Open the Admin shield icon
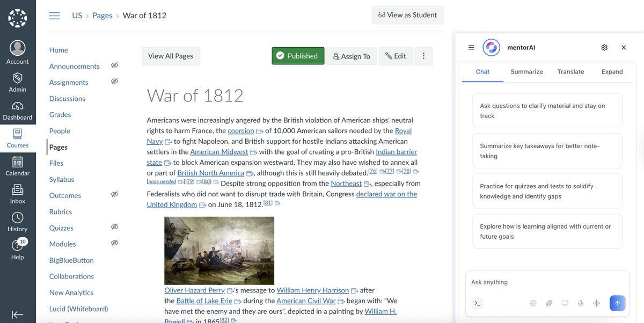 point(18,78)
